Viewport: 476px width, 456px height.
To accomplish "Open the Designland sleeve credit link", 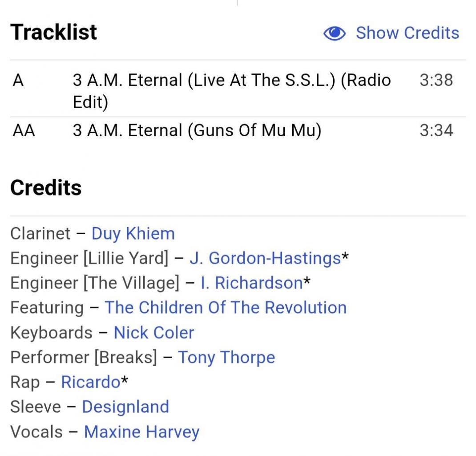I will pyautogui.click(x=125, y=407).
